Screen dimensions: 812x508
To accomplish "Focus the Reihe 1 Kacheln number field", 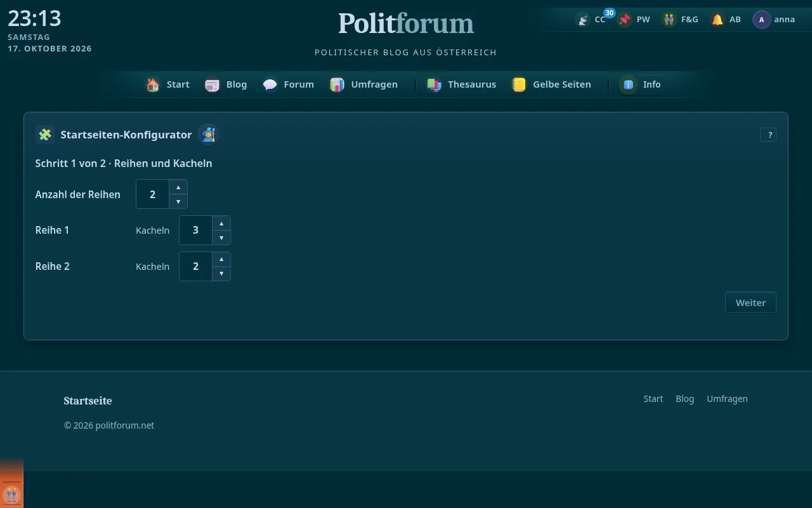I will [x=196, y=231].
